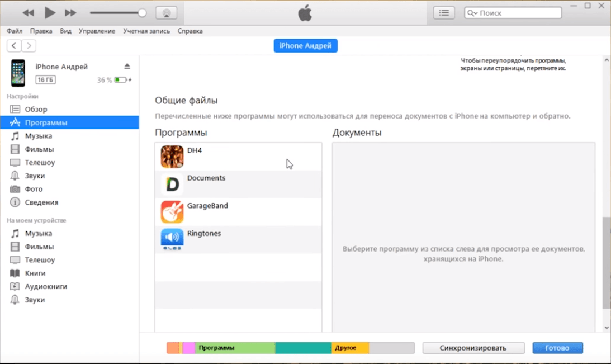Rewind to the previous track

coord(28,12)
